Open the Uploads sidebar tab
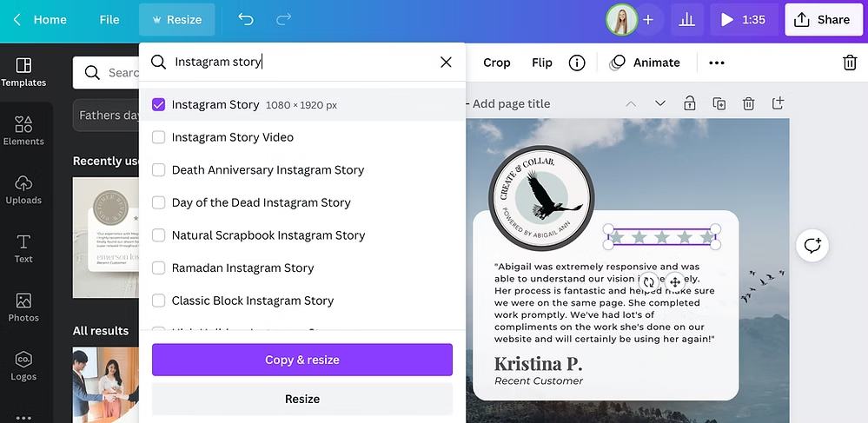The width and height of the screenshot is (868, 423). [x=23, y=190]
